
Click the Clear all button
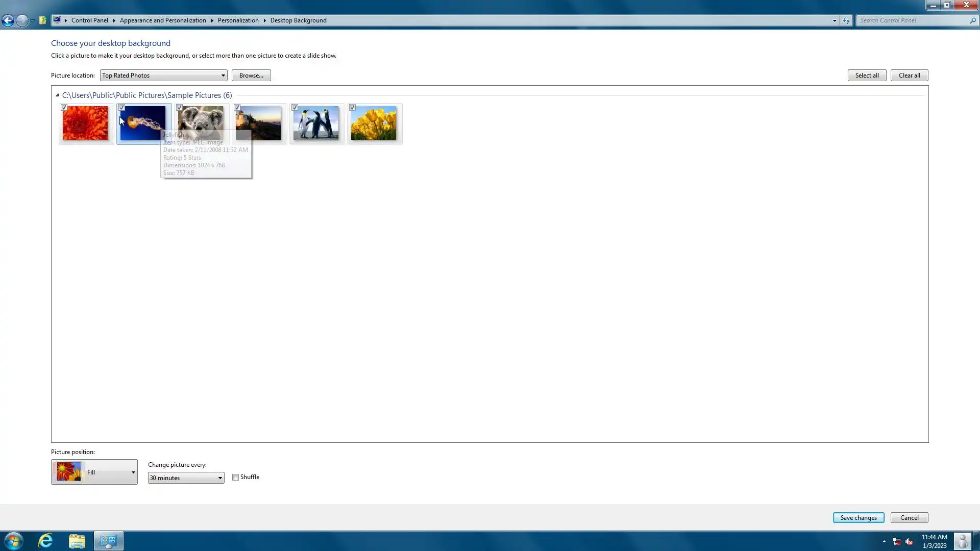point(909,76)
